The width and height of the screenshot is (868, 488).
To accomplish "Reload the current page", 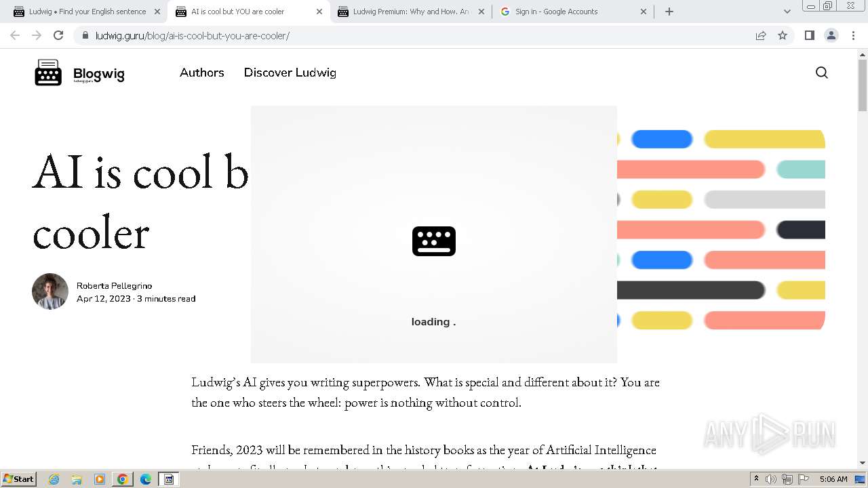I will coord(58,35).
